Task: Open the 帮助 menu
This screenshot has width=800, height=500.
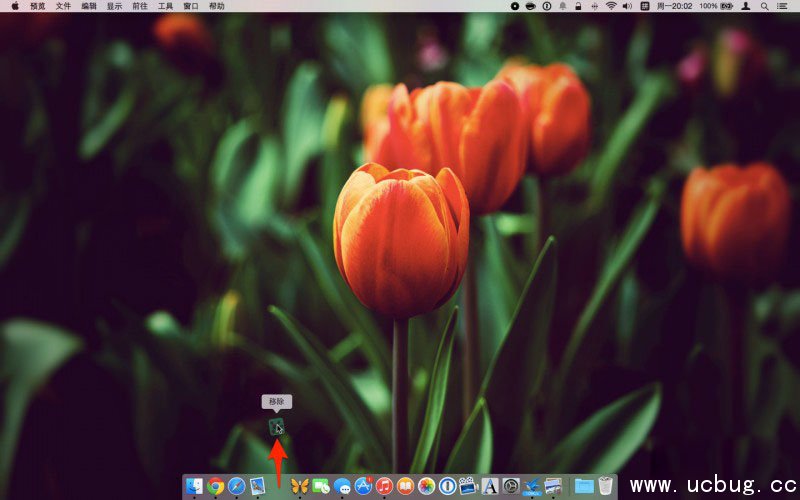Action: [x=216, y=6]
